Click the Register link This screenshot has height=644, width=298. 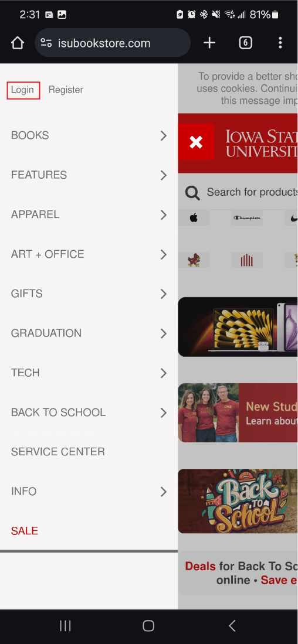click(x=66, y=90)
